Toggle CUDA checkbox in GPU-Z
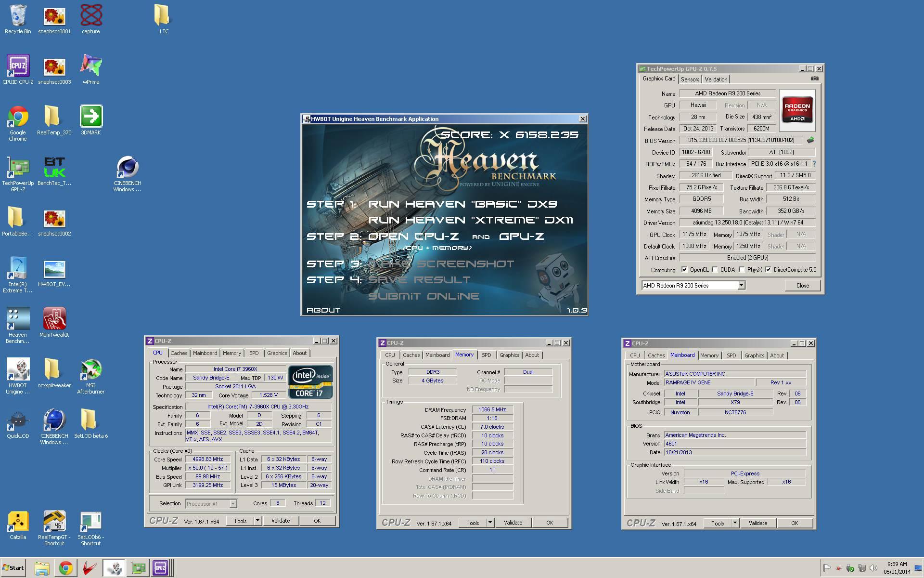Image resolution: width=924 pixels, height=578 pixels. (x=715, y=270)
